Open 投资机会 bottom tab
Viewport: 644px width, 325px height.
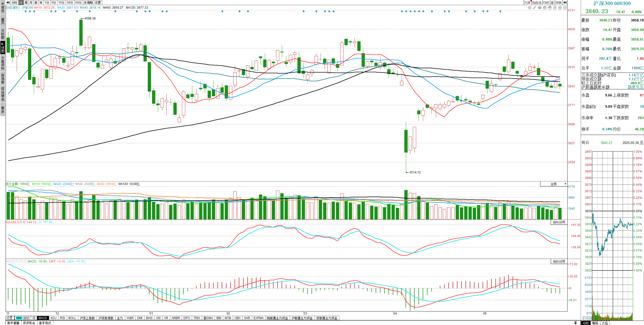(29, 323)
